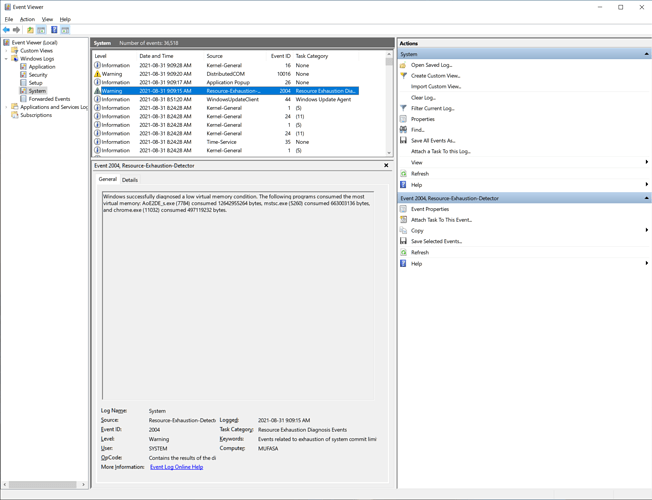Click the Clear Log action
This screenshot has width=652, height=500.
(x=423, y=97)
